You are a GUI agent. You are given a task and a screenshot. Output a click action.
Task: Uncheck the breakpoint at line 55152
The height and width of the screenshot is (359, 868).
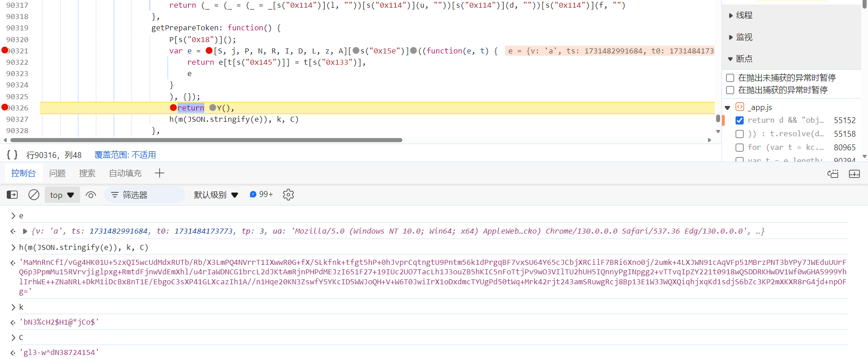(740, 120)
